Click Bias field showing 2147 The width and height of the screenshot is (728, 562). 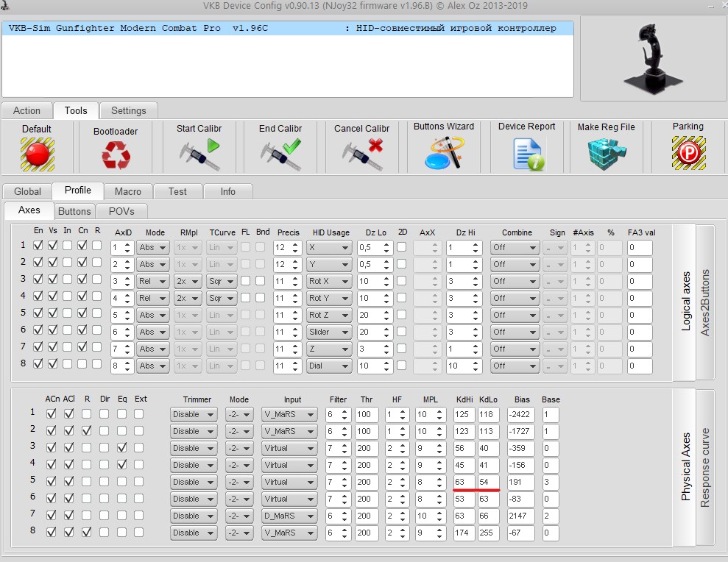point(521,516)
